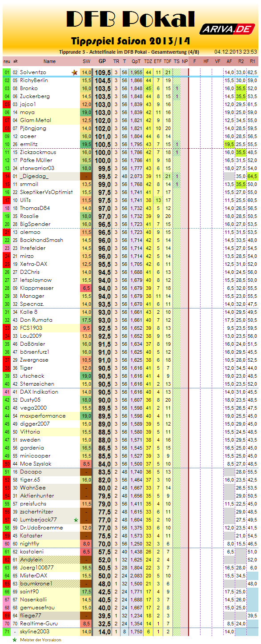The width and height of the screenshot is (261, 644).
Task: Select the name 'Zickzackmaus'
Action: (37, 152)
